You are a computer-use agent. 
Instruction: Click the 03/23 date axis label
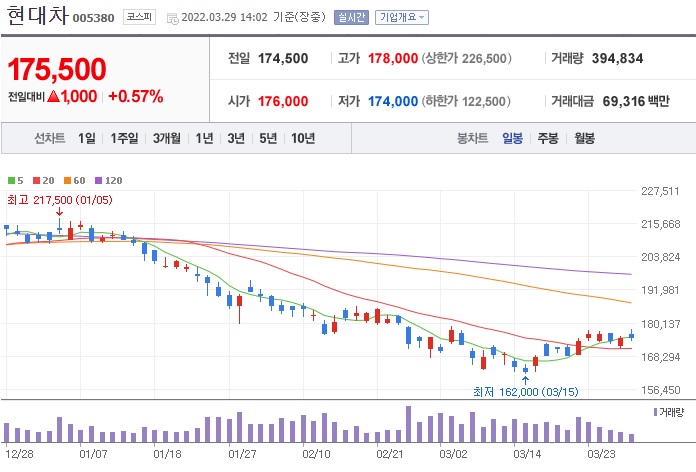[601, 454]
